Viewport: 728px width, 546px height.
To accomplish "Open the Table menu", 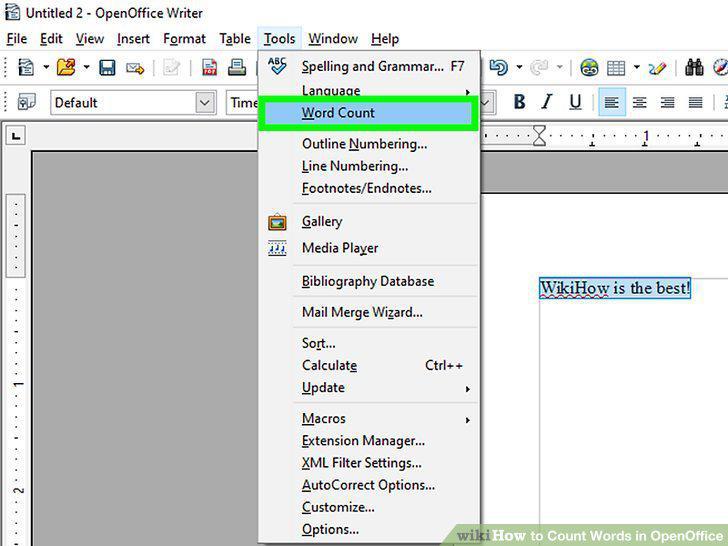I will coord(235,39).
